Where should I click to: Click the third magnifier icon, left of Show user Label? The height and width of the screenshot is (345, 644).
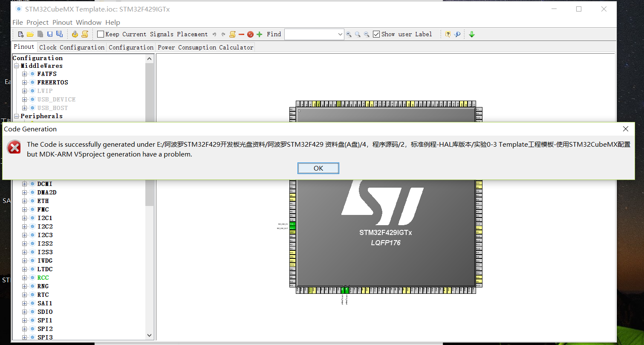pos(367,34)
